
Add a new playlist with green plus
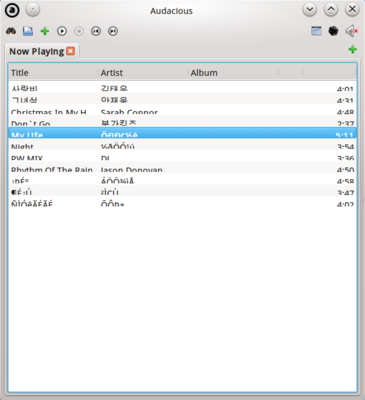[352, 50]
